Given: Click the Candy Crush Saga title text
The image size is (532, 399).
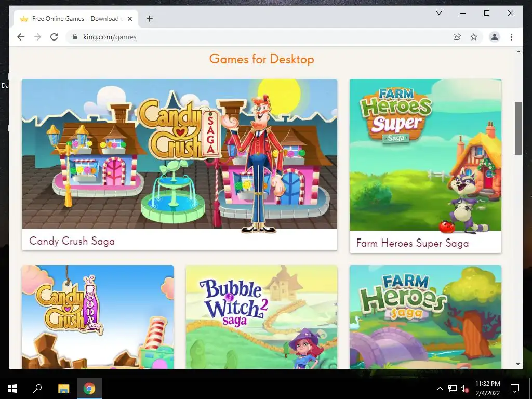Looking at the screenshot, I should pyautogui.click(x=72, y=241).
